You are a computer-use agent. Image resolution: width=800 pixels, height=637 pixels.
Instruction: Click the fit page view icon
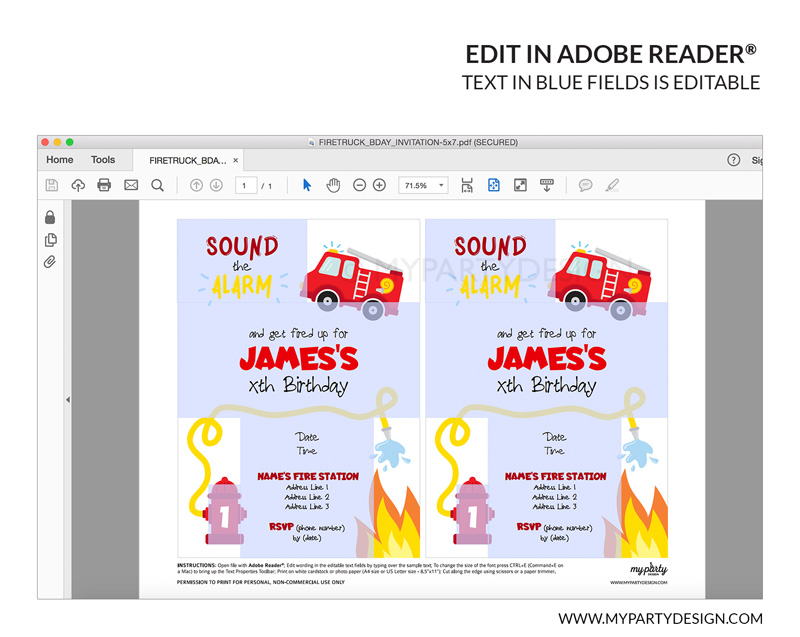tap(493, 185)
